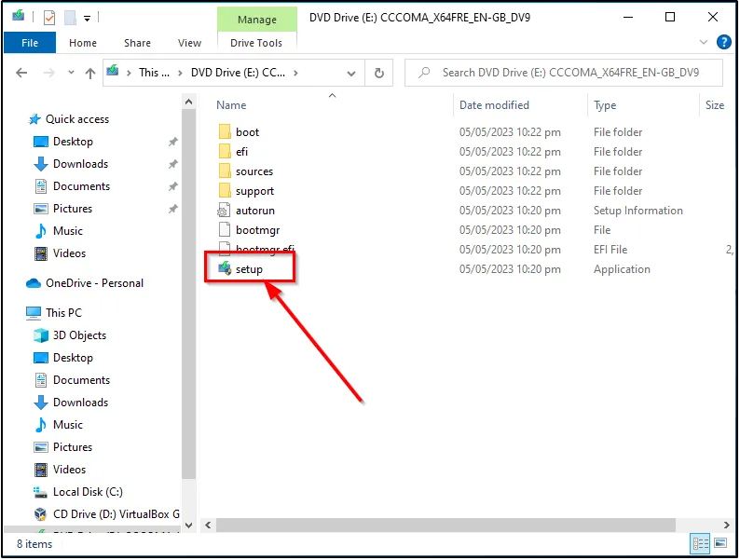Sort by the Type column header
The height and width of the screenshot is (560, 740).
coord(605,105)
